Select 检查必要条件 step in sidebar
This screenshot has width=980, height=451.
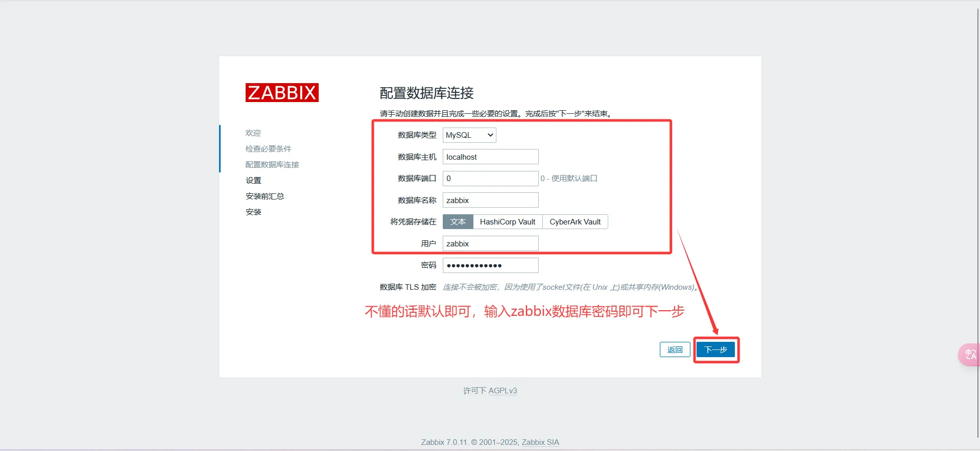[x=268, y=149]
